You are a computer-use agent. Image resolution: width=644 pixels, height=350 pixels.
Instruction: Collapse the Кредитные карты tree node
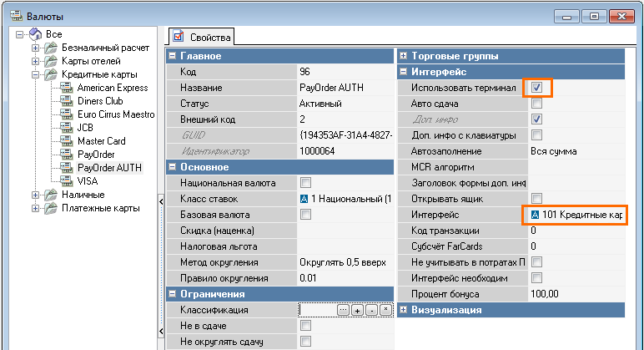(36, 74)
